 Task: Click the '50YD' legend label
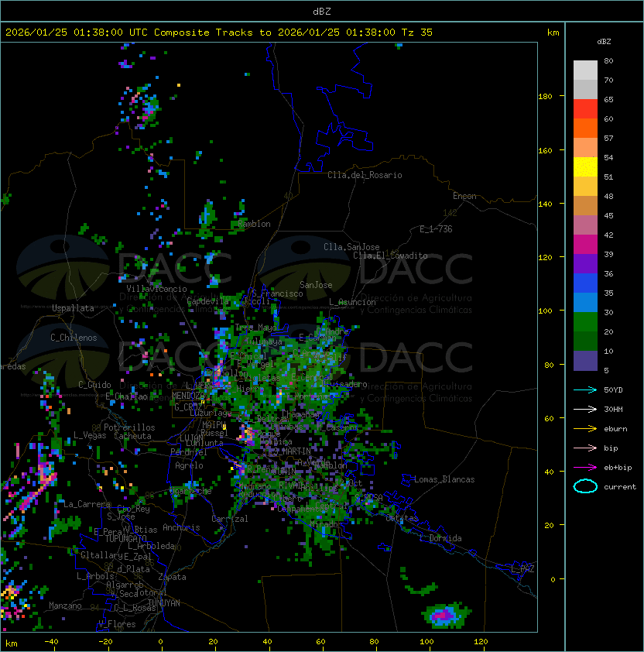[613, 390]
